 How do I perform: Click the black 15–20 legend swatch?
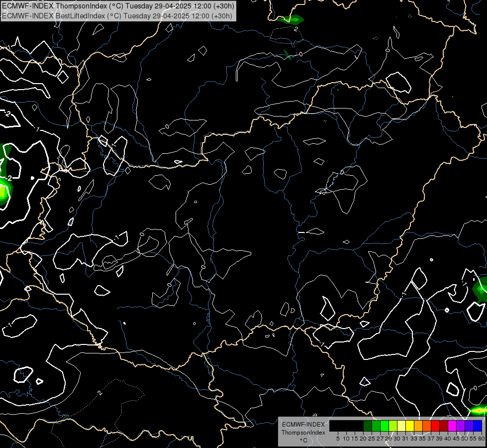[x=359, y=426]
